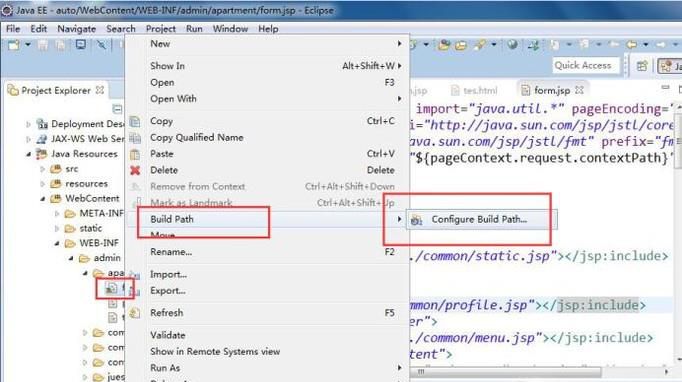Choose Refresh from context menu
This screenshot has width=682, height=382.
click(267, 313)
